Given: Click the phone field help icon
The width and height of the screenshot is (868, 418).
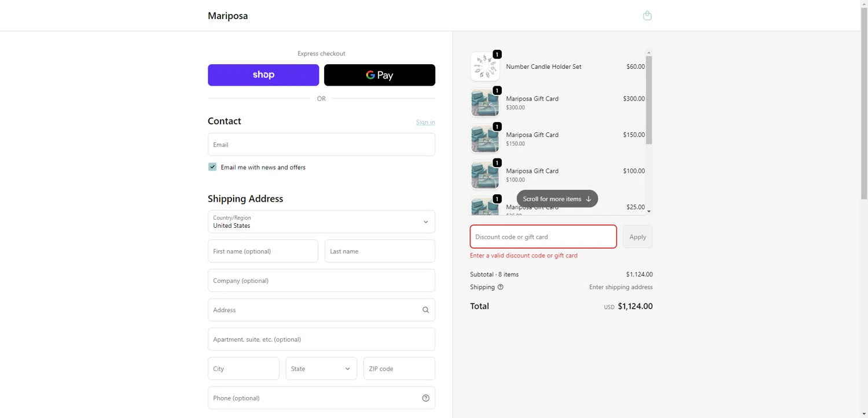Looking at the screenshot, I should point(425,398).
